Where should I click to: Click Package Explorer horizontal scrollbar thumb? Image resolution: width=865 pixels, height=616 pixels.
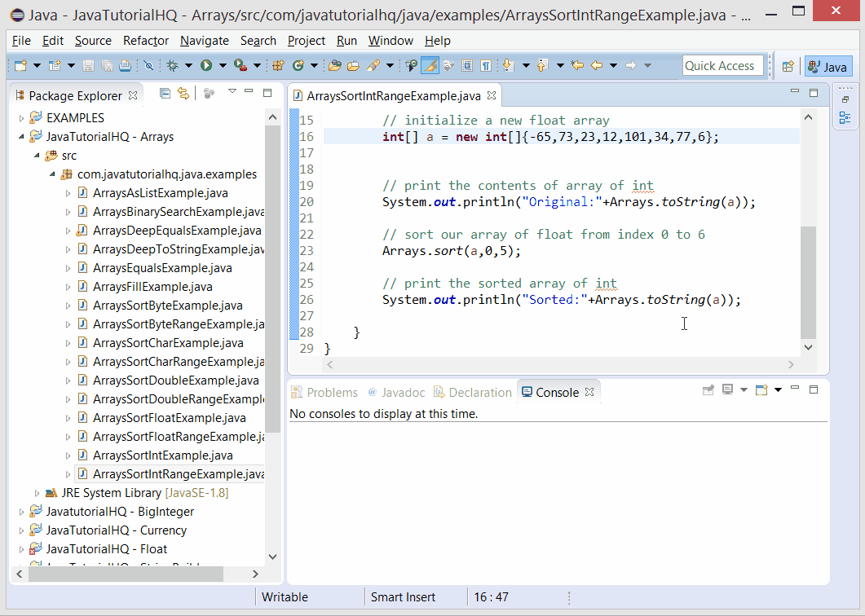pos(126,574)
